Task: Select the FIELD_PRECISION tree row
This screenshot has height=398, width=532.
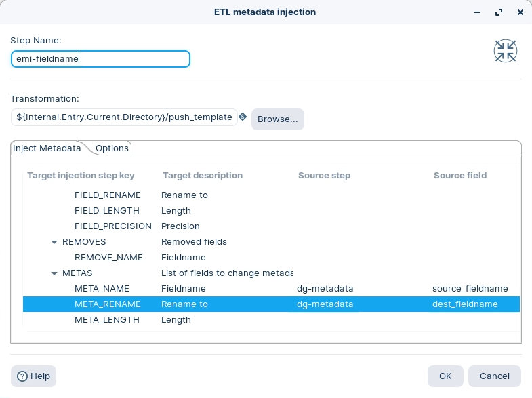Action: [112, 226]
